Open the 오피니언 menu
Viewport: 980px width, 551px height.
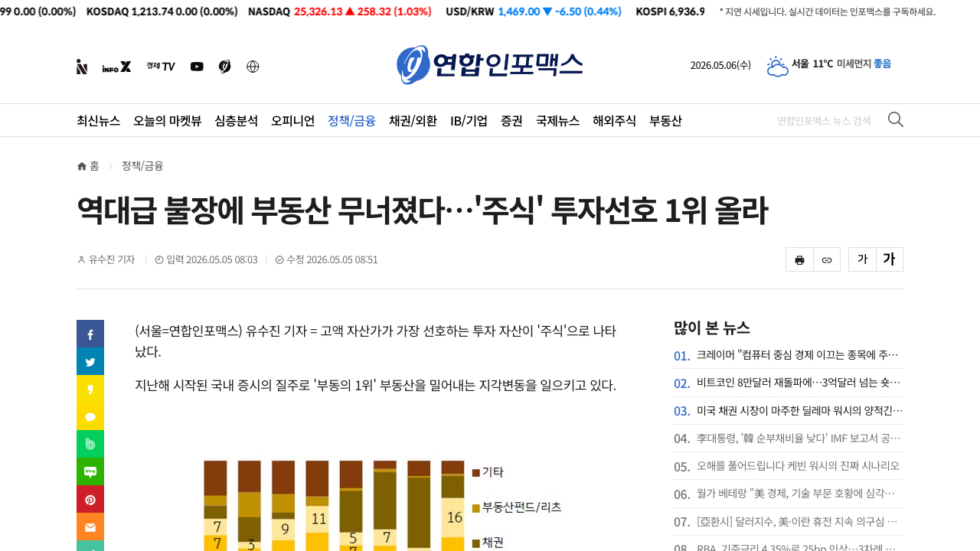tap(292, 120)
